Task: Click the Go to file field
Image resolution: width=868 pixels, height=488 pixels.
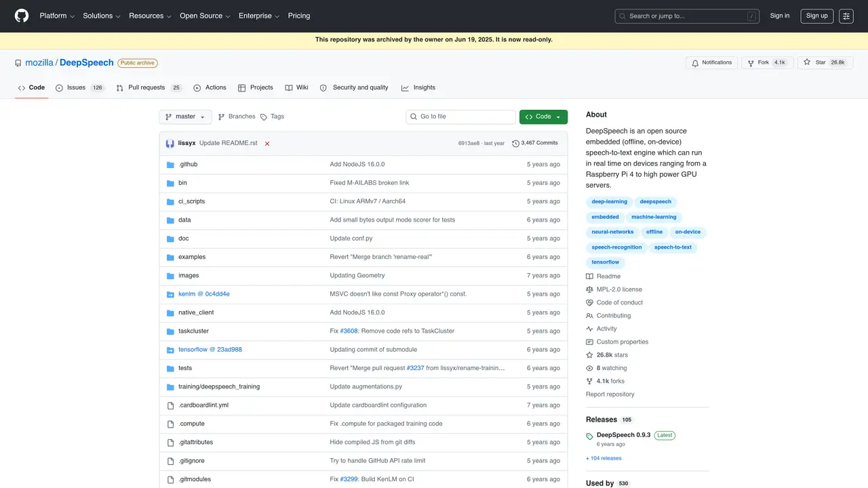Action: coord(461,117)
